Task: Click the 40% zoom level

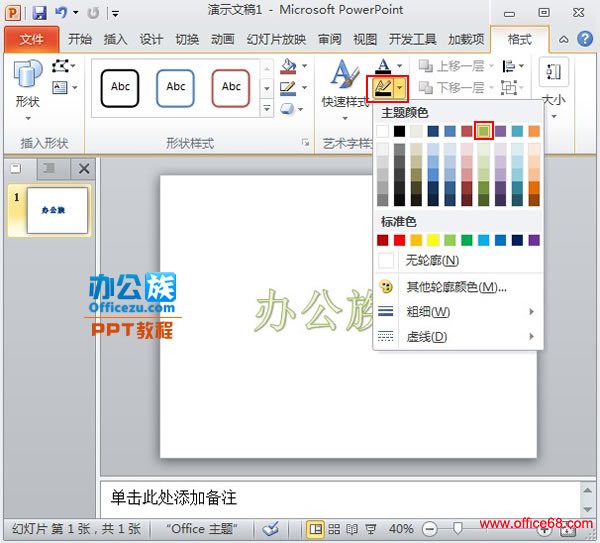Action: pos(401,529)
